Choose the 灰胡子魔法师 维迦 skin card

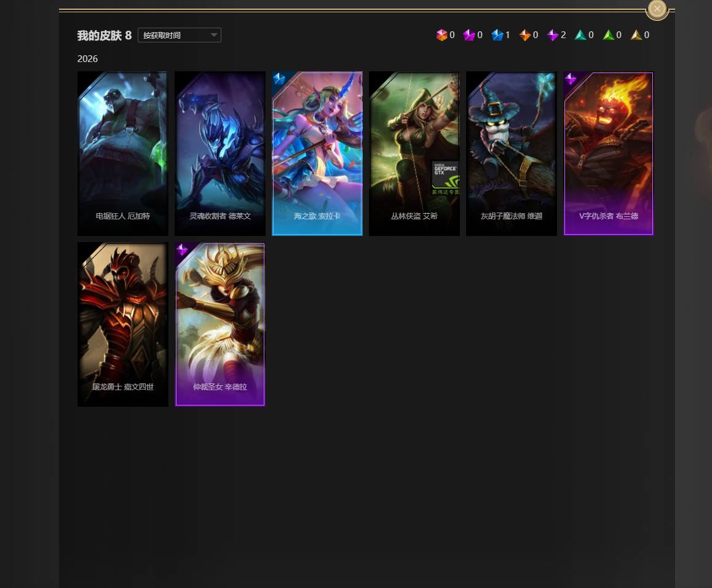tap(512, 154)
